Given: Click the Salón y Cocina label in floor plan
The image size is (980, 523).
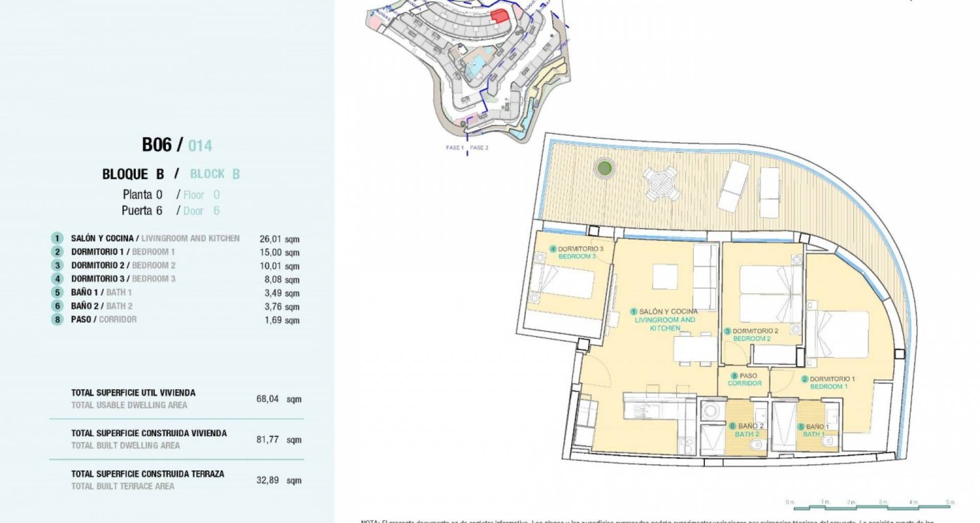Looking at the screenshot, I should click(668, 312).
